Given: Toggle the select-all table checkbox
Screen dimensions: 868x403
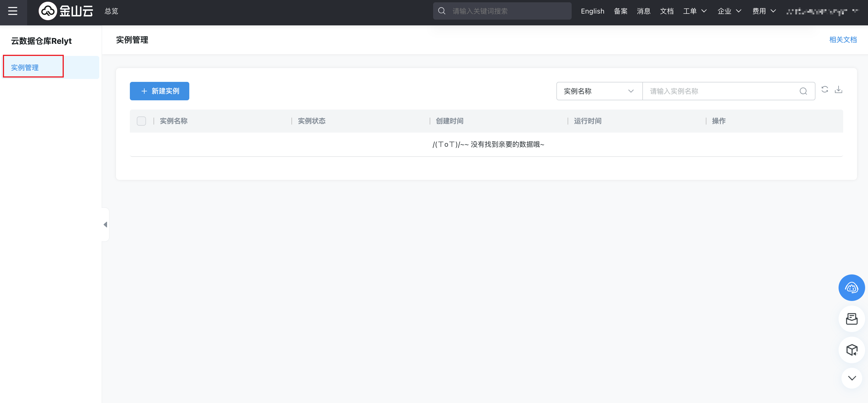Looking at the screenshot, I should [x=141, y=121].
